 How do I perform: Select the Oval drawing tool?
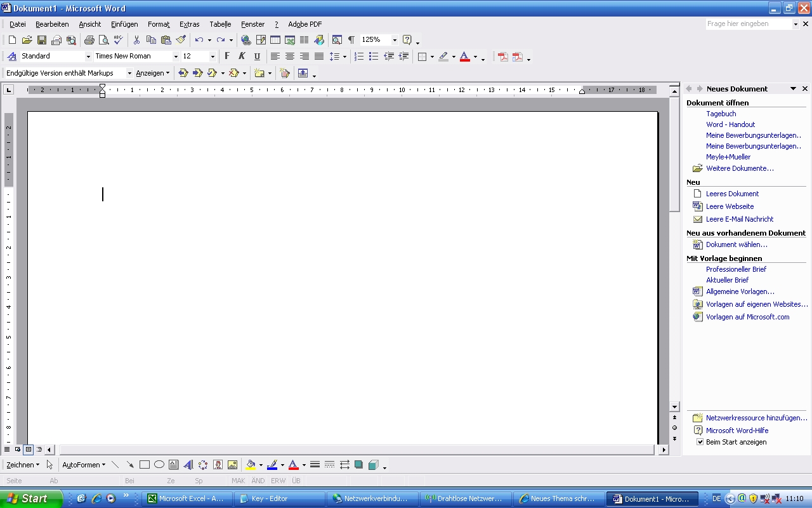159,465
